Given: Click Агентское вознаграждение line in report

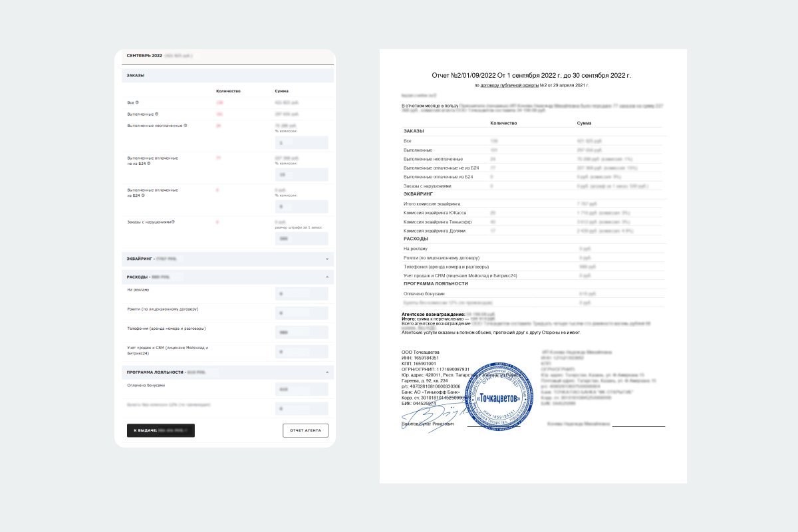Looking at the screenshot, I should click(x=449, y=313).
